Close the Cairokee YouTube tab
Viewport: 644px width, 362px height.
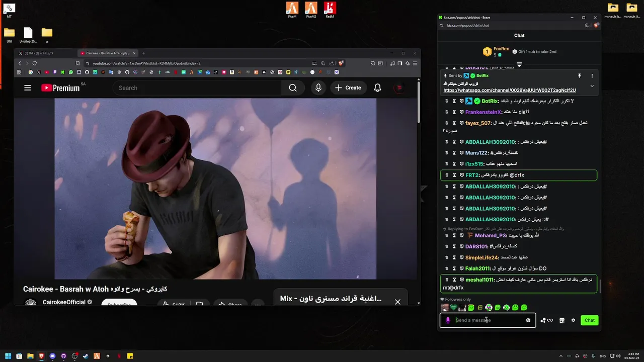pyautogui.click(x=134, y=53)
